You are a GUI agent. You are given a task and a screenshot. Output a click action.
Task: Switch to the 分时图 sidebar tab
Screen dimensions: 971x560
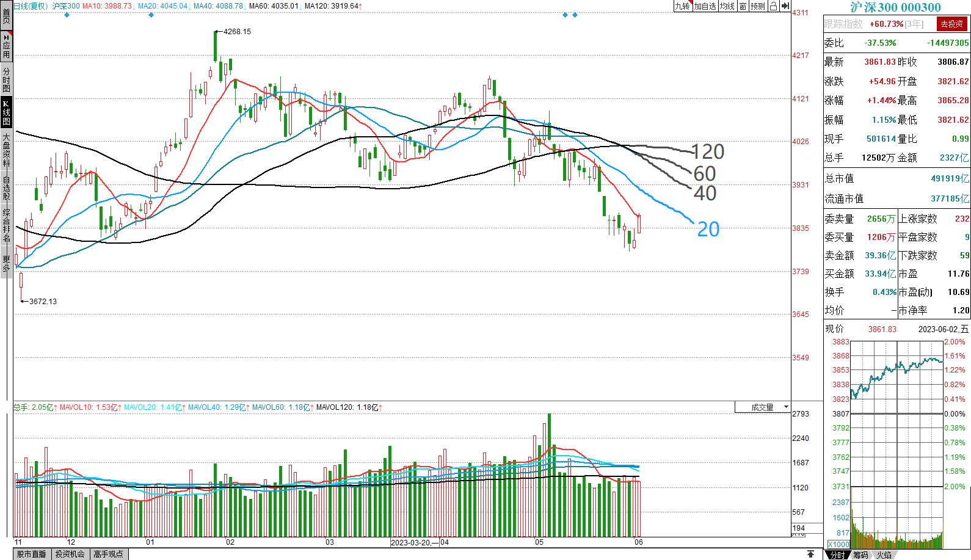[x=6, y=79]
